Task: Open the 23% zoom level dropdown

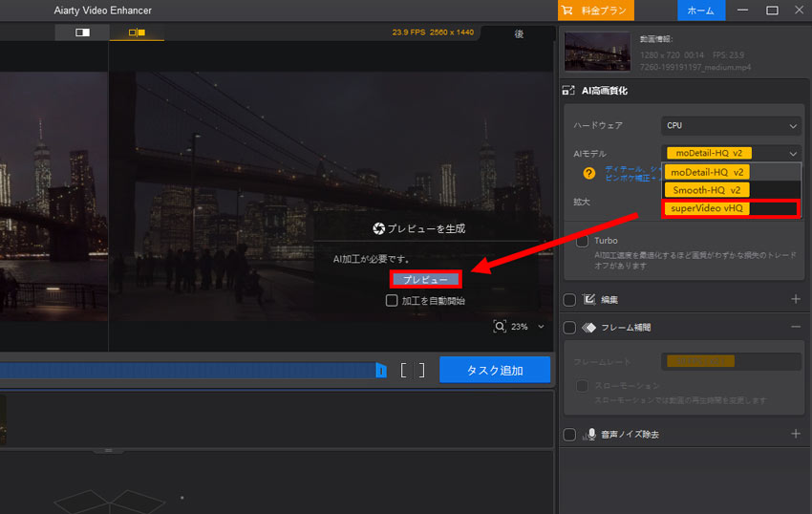Action: pyautogui.click(x=526, y=327)
